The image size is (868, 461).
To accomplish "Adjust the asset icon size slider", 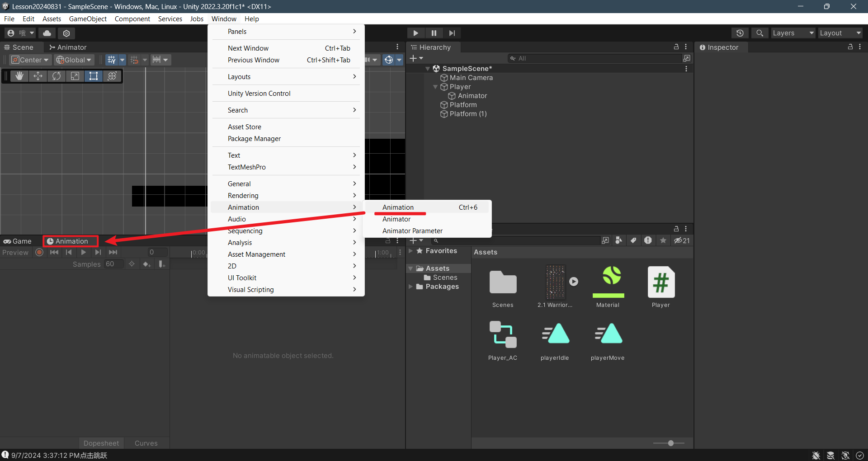I will pos(670,443).
